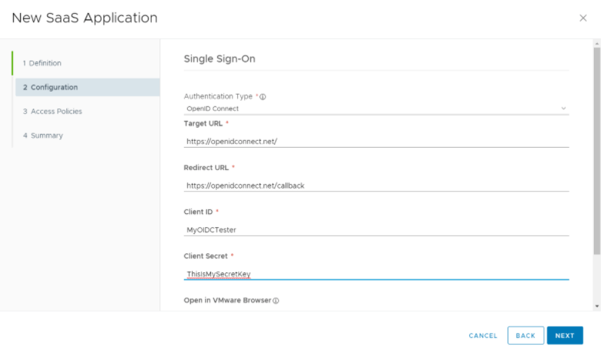Click the scrollbar up arrow
Image resolution: width=607 pixels, height=364 pixels.
pyautogui.click(x=596, y=44)
